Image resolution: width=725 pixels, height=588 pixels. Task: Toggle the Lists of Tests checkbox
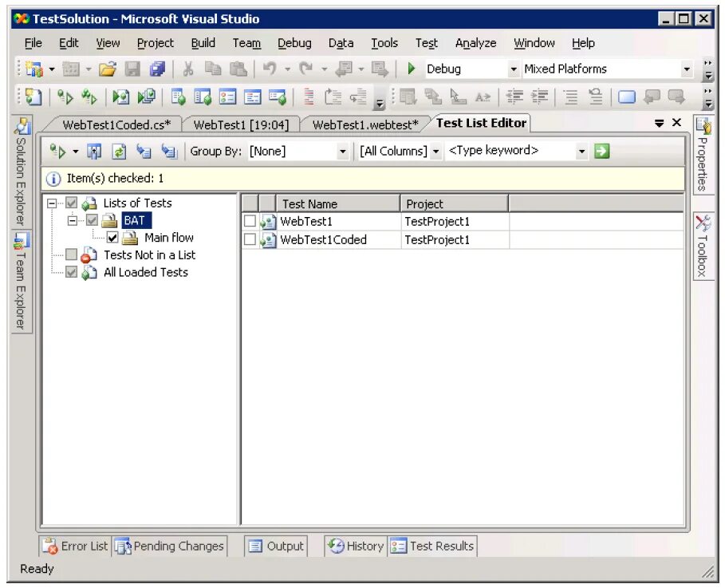click(71, 203)
